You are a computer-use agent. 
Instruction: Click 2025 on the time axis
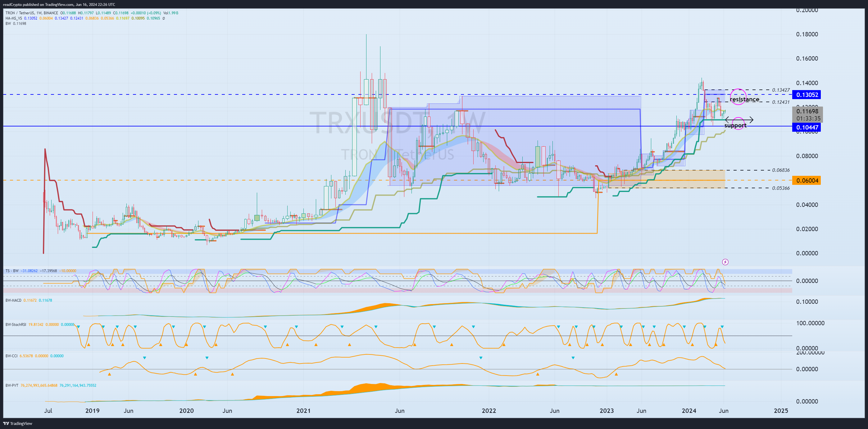tap(781, 411)
